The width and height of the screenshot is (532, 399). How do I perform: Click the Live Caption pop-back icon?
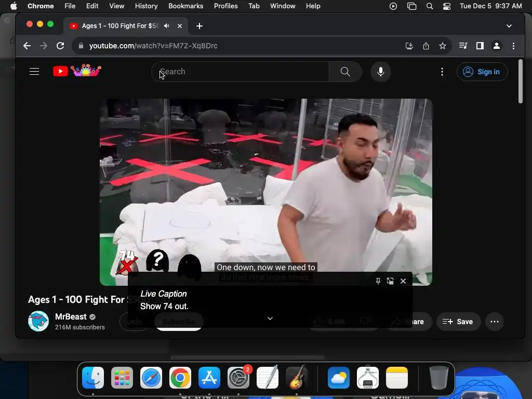(x=390, y=281)
